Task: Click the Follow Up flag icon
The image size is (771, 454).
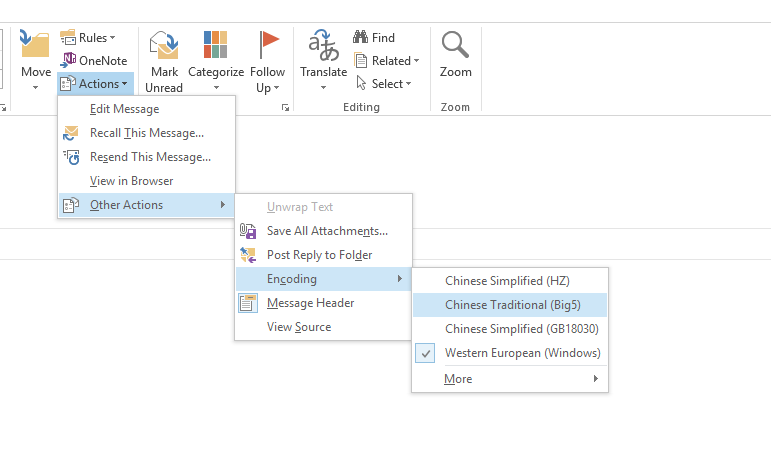Action: (x=268, y=45)
